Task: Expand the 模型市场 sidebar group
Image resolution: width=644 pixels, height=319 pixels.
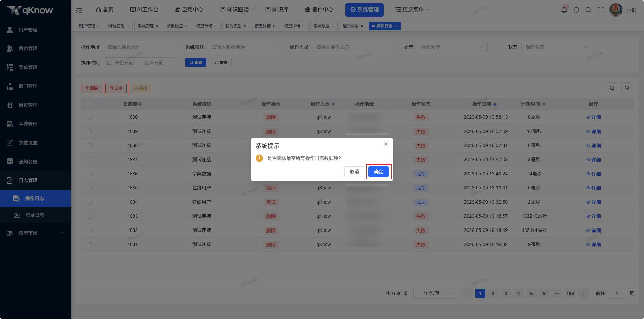Action: pyautogui.click(x=35, y=233)
